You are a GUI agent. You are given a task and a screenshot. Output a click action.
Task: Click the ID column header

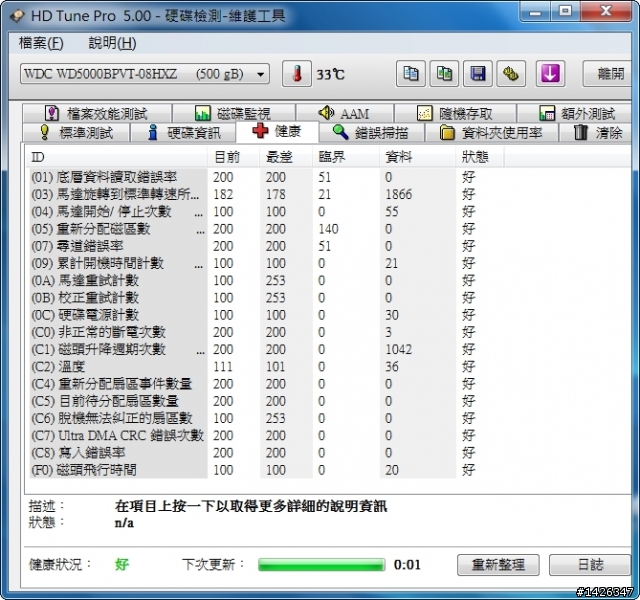(x=117, y=157)
